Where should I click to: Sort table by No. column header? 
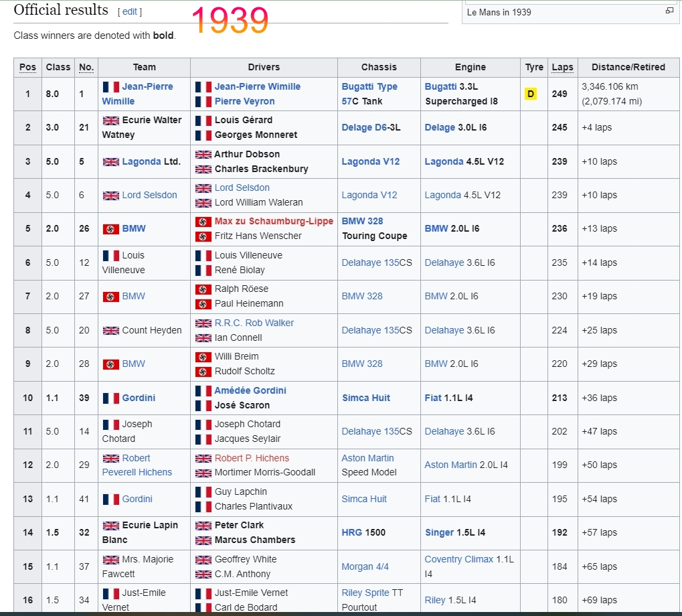(86, 68)
